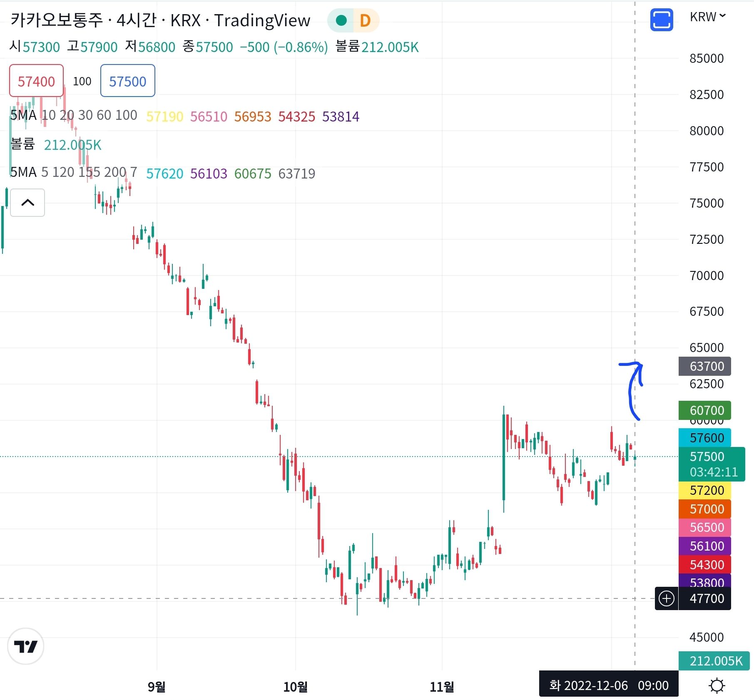Click the black crosshair 47700 price label
Image resolution: width=754 pixels, height=700 pixels.
pyautogui.click(x=705, y=598)
